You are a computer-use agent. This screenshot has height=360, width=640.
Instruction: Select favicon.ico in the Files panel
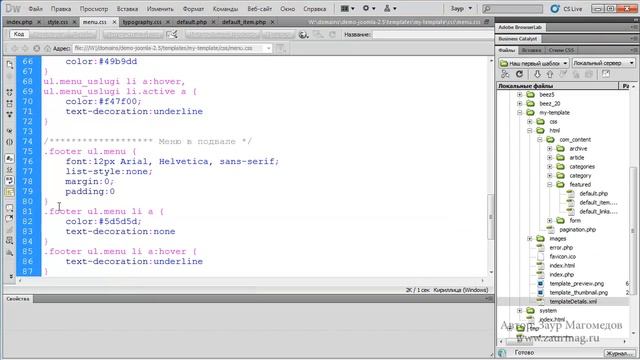point(562,256)
